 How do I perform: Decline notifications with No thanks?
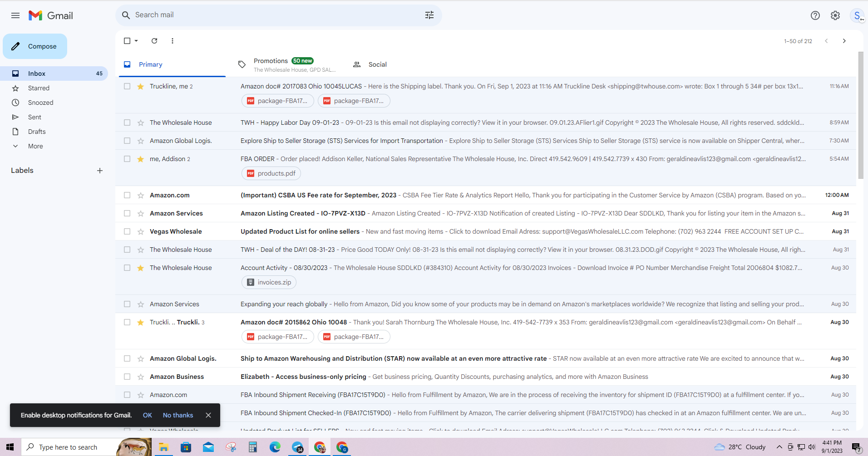[x=178, y=415]
